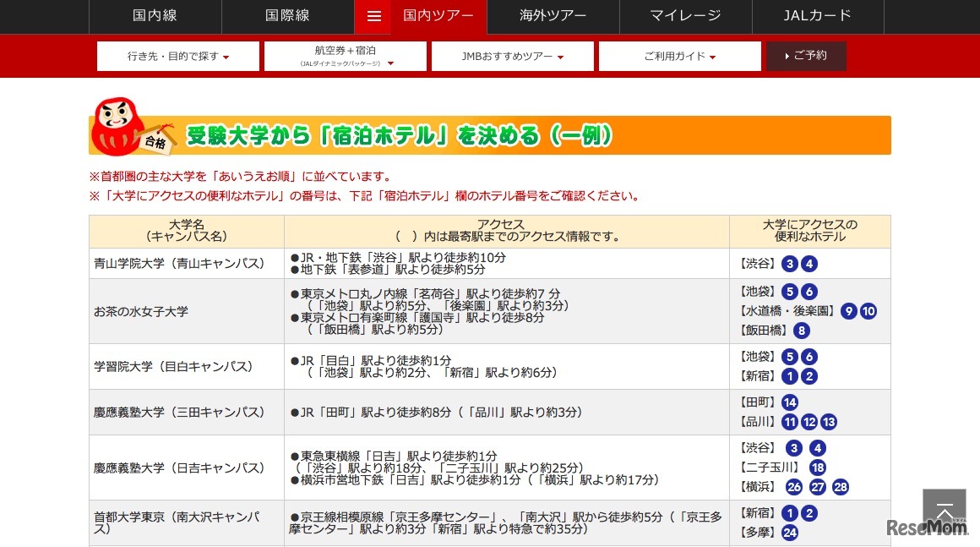Open the hamburger navigation menu icon
This screenshot has height=547, width=980.
pos(374,14)
